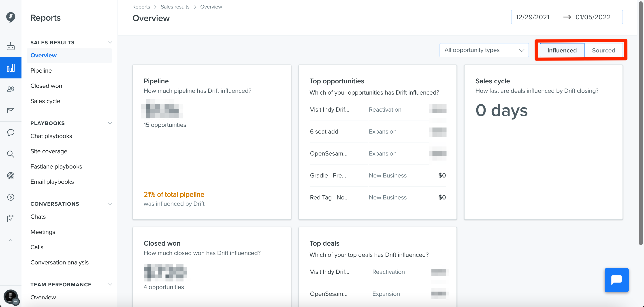
Task: Click the magnifying glass search icon
Action: pyautogui.click(x=11, y=154)
